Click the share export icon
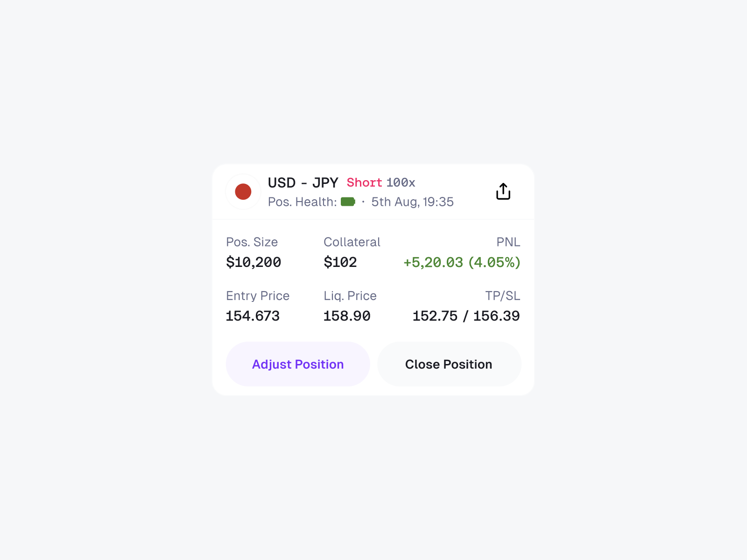Image resolution: width=747 pixels, height=560 pixels. coord(503,191)
